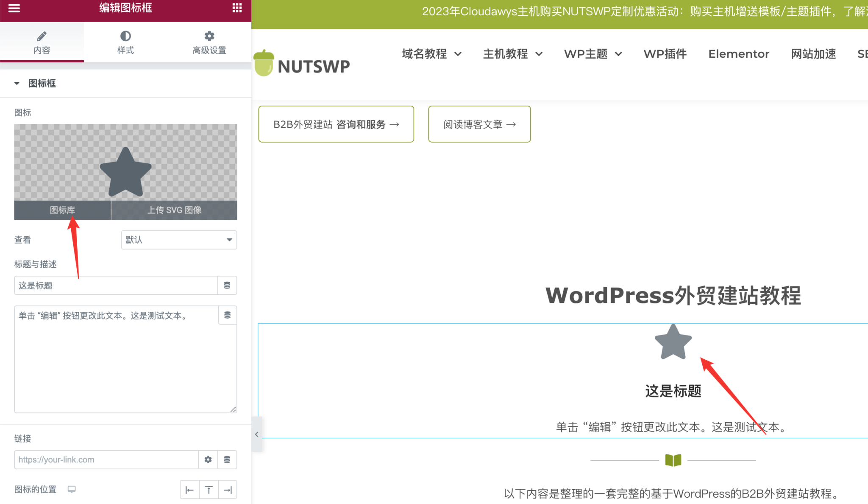Open the 图标库 icon library

[x=62, y=210]
